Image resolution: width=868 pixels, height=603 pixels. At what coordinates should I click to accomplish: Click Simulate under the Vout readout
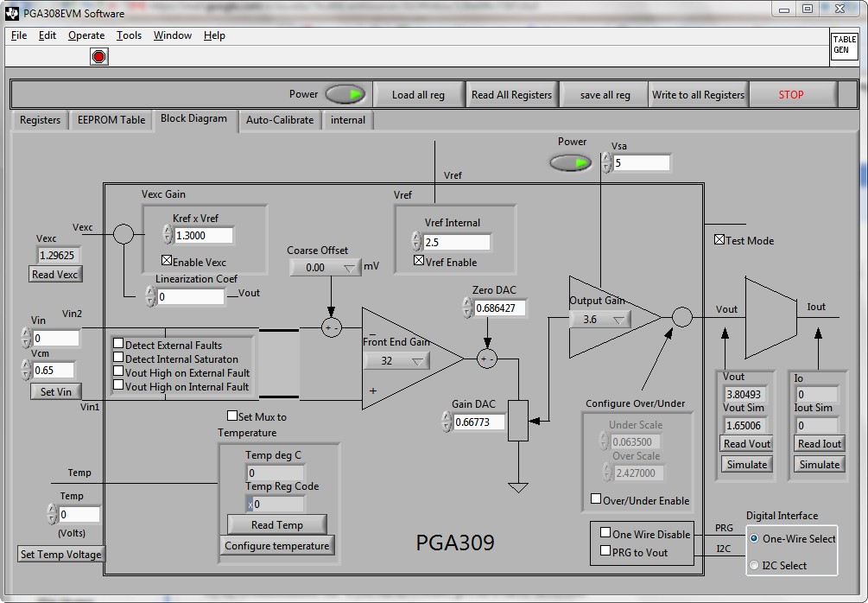point(744,464)
